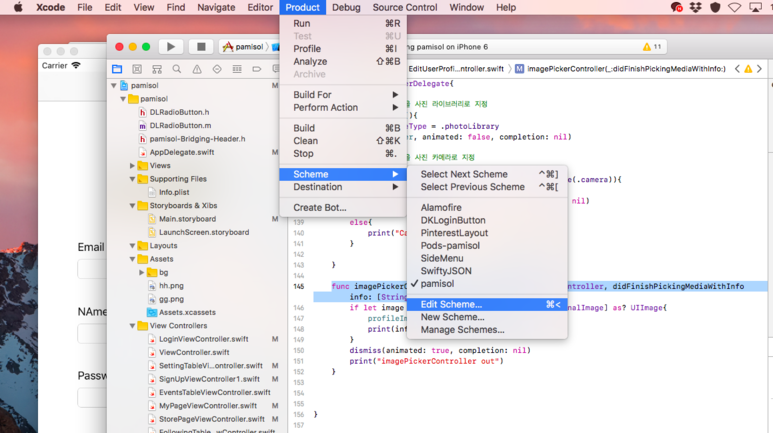The height and width of the screenshot is (433, 773).
Task: Select DLRadioButton.h in navigator
Action: [179, 112]
